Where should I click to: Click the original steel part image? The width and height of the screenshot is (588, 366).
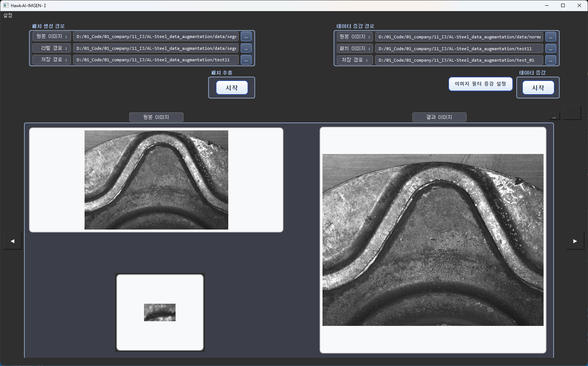(156, 180)
